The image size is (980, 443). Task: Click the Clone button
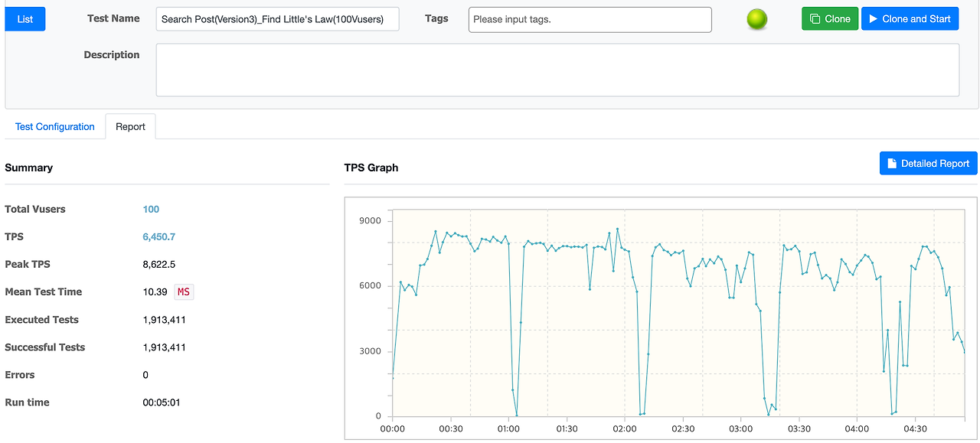(x=830, y=19)
